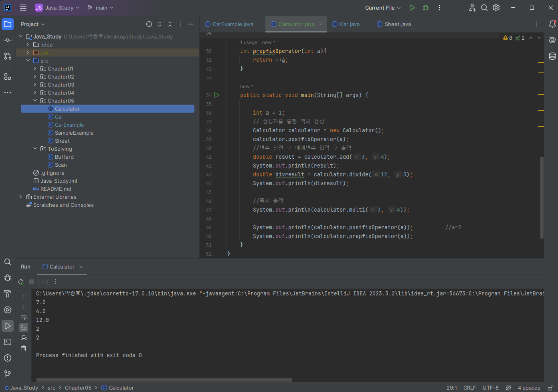Rerun Calculator using the rerun icon

(21, 282)
